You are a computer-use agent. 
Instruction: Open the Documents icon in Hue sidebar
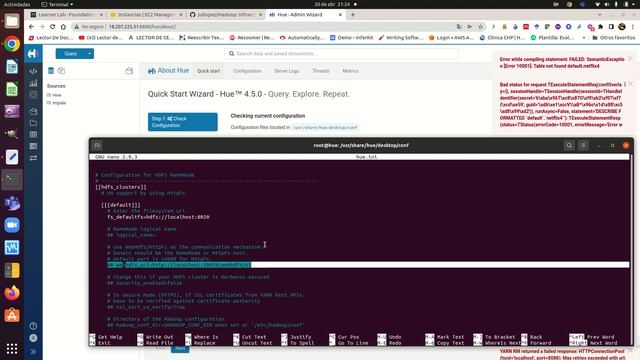[x=33, y=111]
